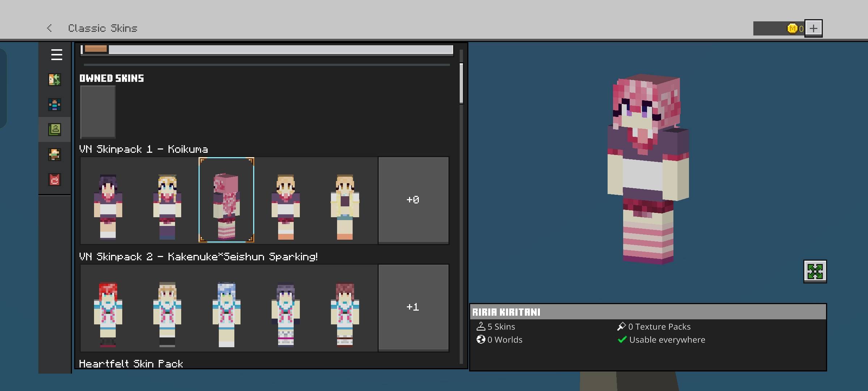The image size is (868, 391).
Task: Click the 5 Skins info entry
Action: (x=496, y=327)
